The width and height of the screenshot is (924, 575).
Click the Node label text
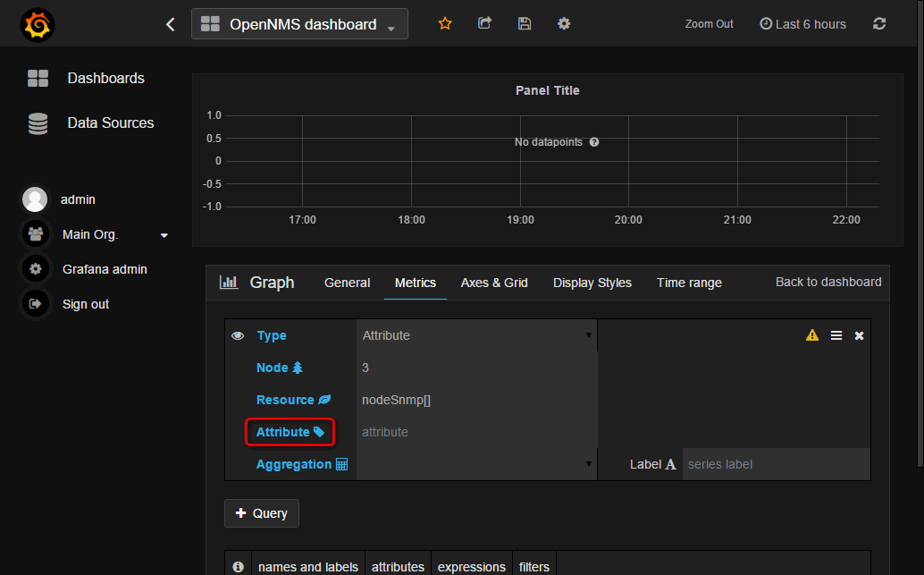pos(273,368)
